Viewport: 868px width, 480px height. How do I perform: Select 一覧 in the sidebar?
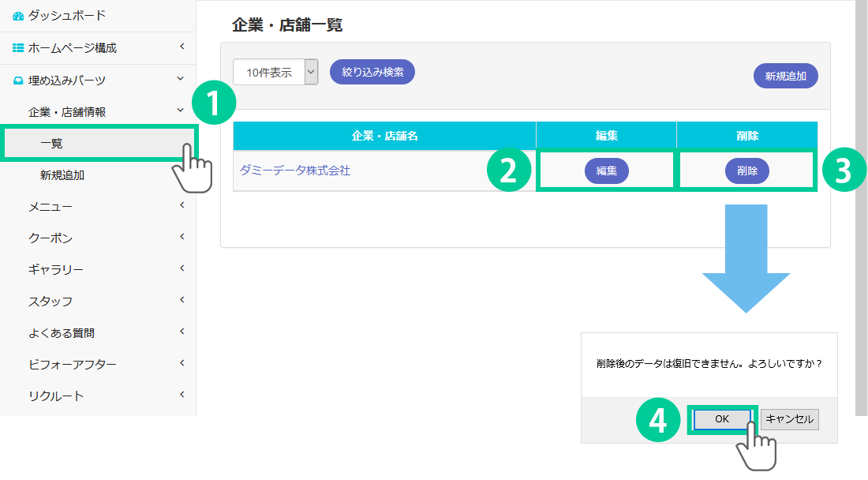pos(52,144)
